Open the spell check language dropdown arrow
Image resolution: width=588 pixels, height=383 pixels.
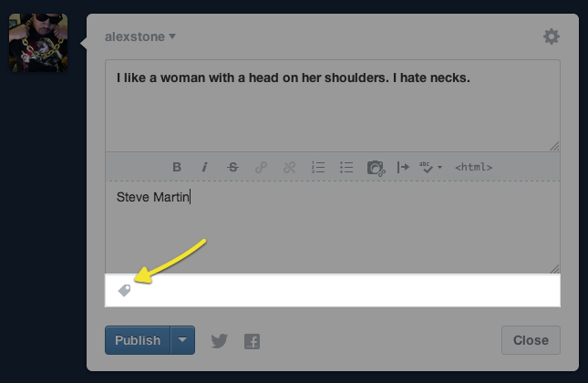tap(439, 168)
